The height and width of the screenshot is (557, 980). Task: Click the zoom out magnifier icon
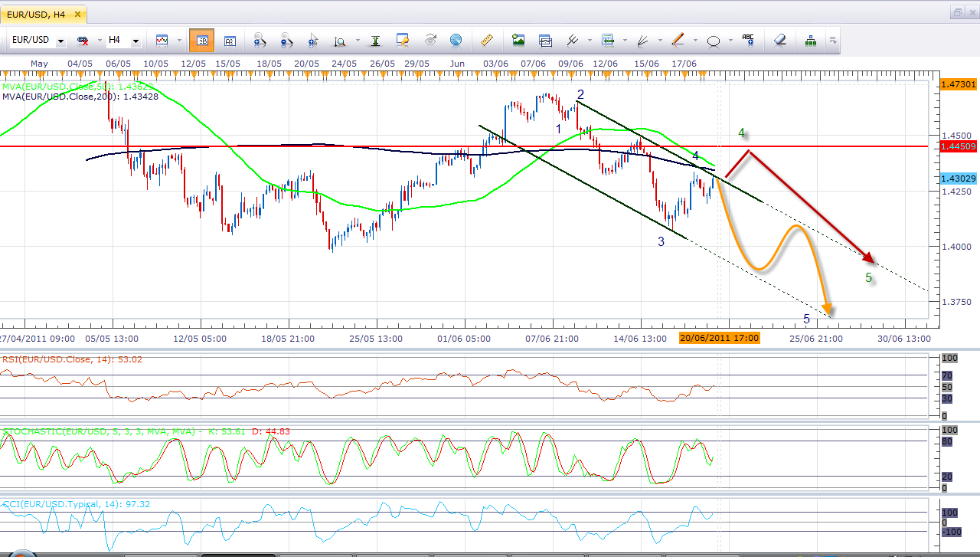[x=287, y=40]
